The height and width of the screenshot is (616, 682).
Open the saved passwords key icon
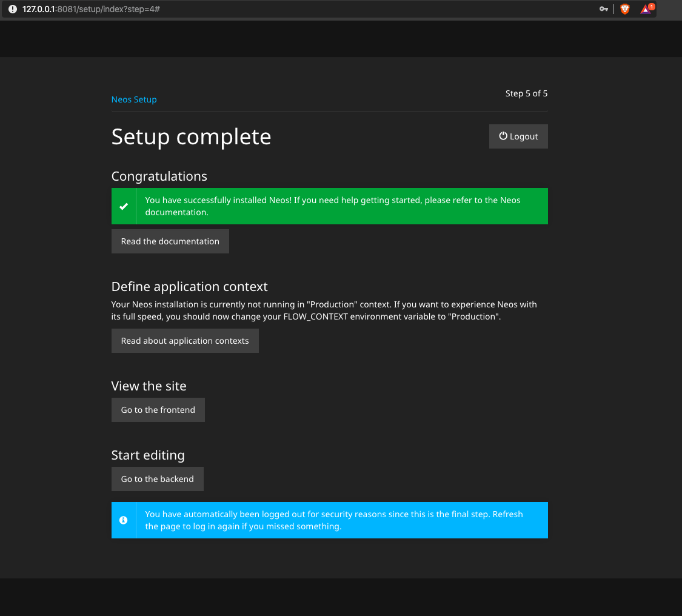pyautogui.click(x=604, y=8)
